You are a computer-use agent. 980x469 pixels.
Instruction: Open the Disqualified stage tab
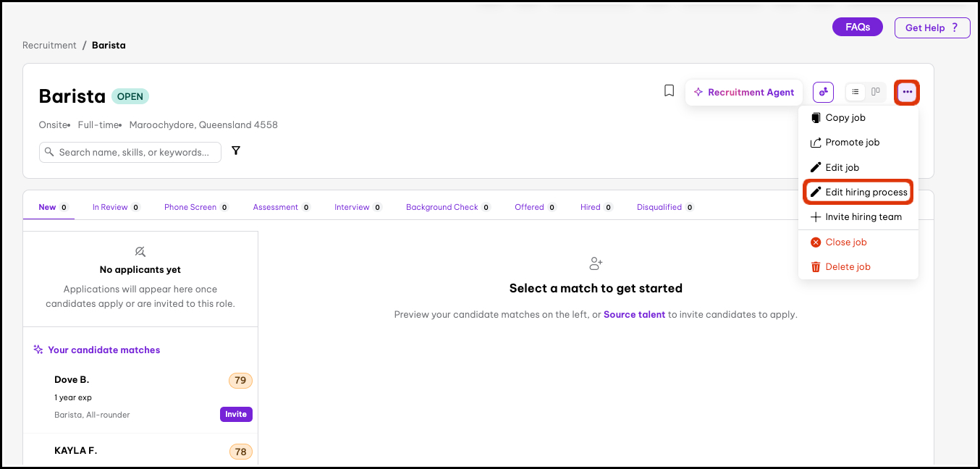(665, 207)
